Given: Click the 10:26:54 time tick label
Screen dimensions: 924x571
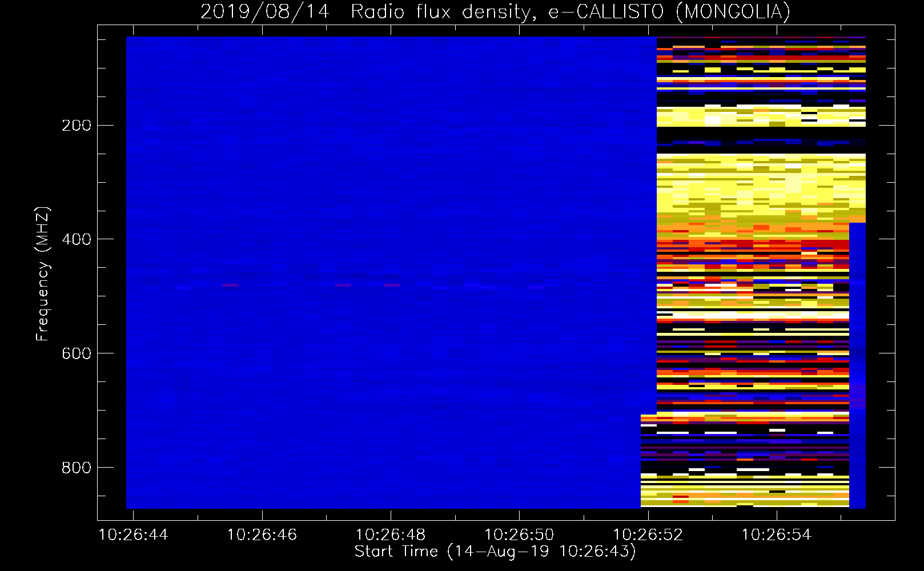Looking at the screenshot, I should (x=777, y=534).
